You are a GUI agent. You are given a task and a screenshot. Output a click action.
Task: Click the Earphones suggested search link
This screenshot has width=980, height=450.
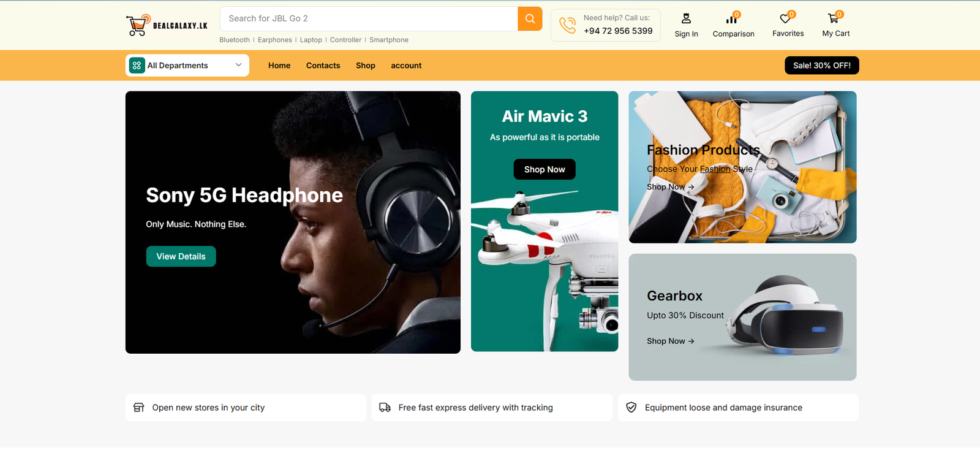click(274, 40)
